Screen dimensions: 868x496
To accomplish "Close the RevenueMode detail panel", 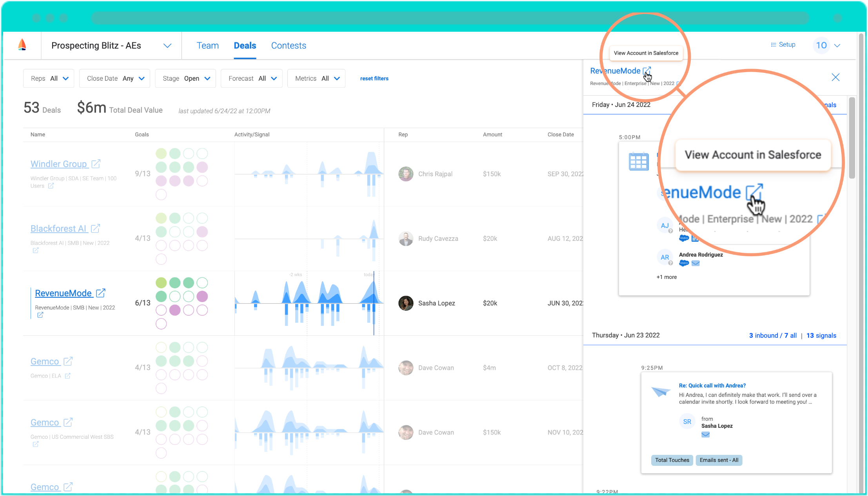I will pos(835,77).
